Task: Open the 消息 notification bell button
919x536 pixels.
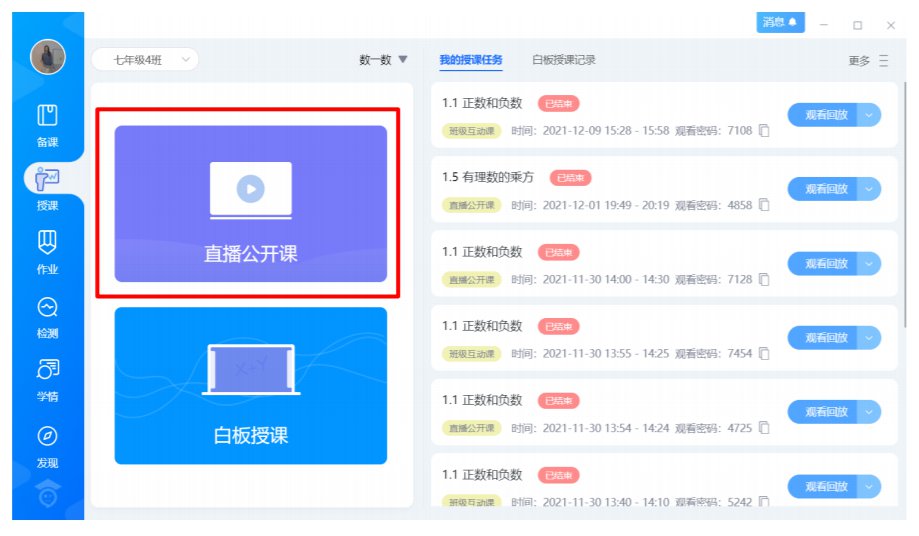Action: click(x=780, y=22)
